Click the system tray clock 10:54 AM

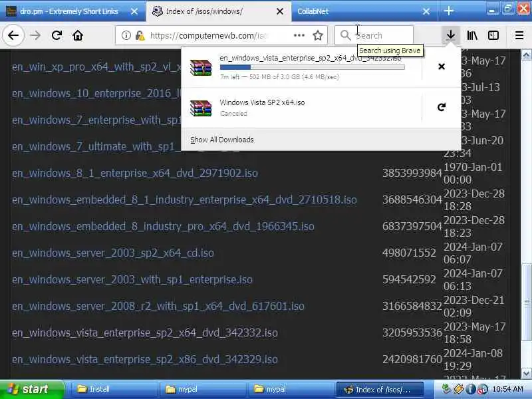point(507,389)
